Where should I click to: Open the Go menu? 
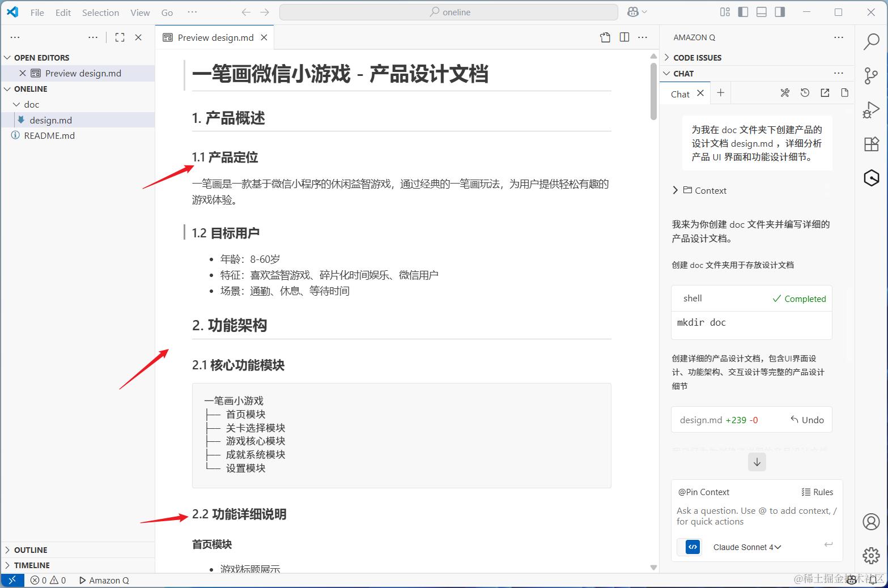[x=167, y=12]
